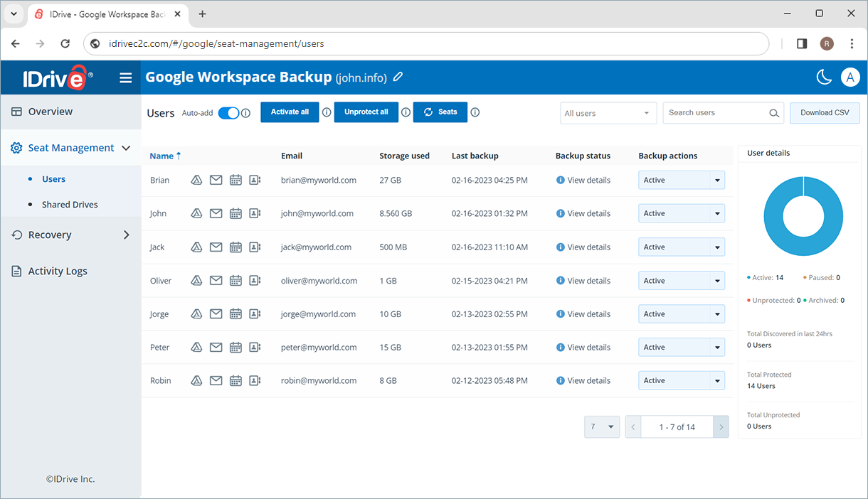Click Download CSV

(825, 112)
